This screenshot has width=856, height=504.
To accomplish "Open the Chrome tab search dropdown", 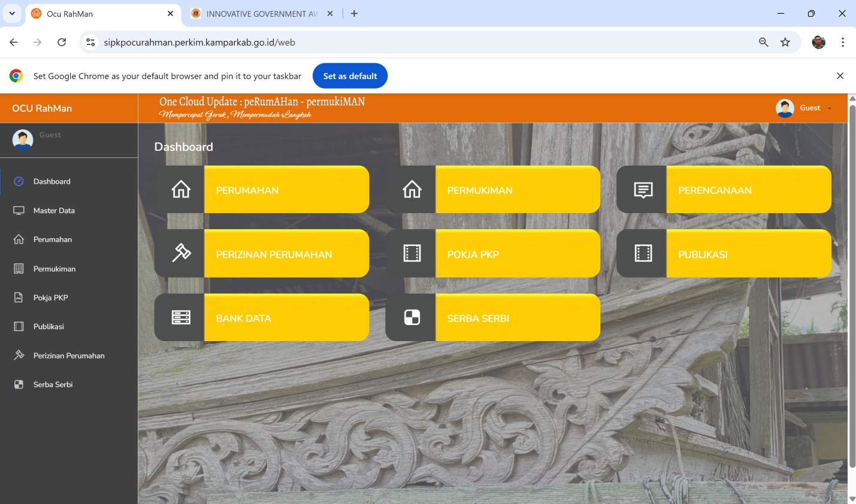I will tap(12, 13).
